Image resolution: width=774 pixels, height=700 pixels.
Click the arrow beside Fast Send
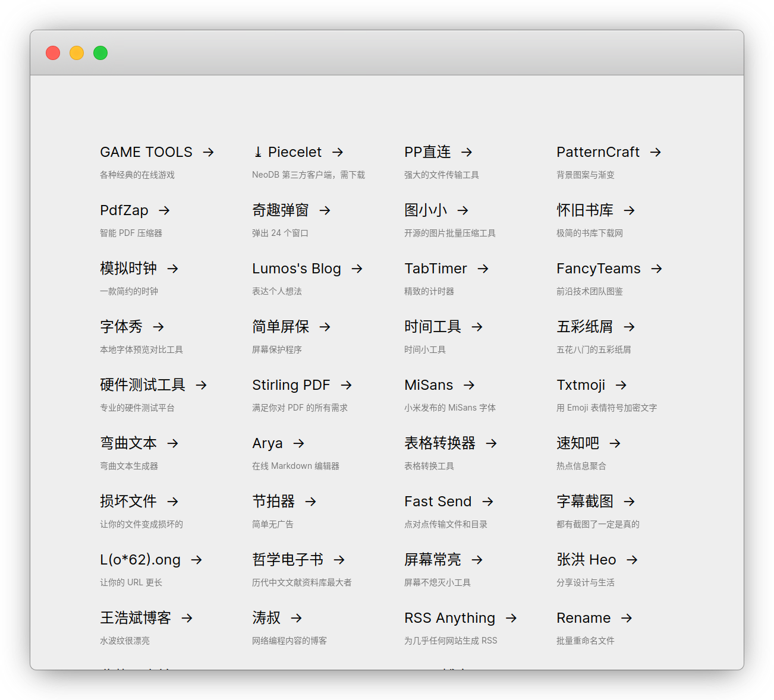click(x=487, y=502)
